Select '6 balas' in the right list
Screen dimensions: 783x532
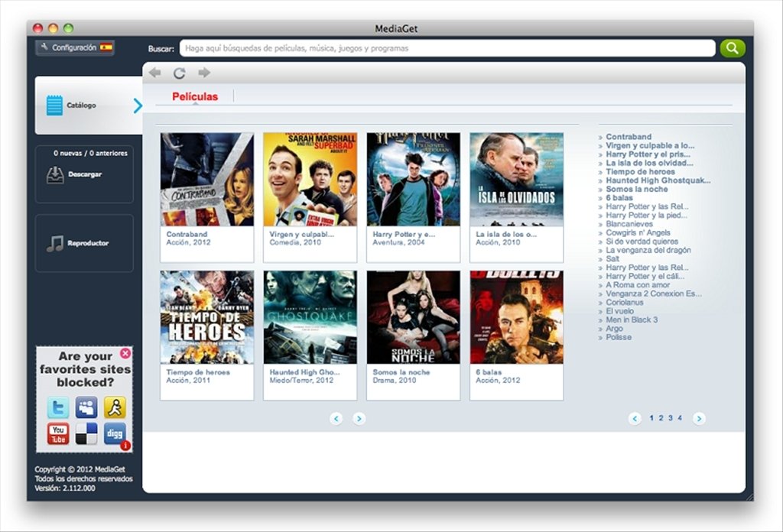click(619, 198)
